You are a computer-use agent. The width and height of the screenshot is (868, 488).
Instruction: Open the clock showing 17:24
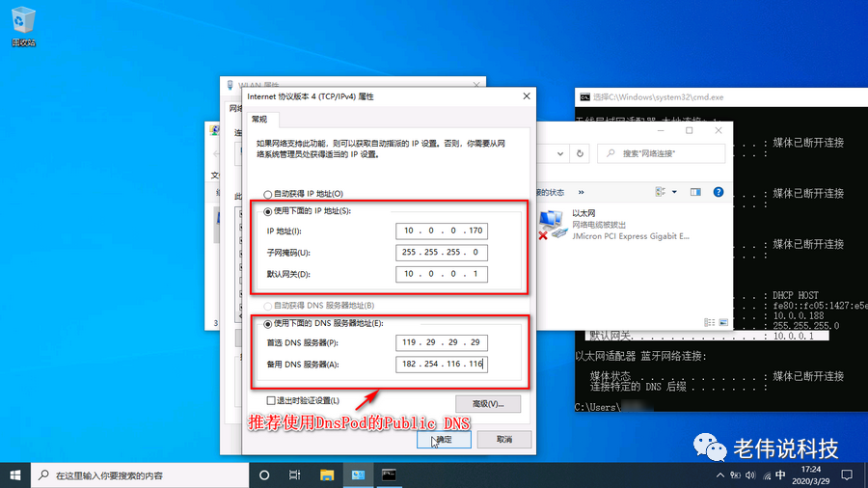click(810, 475)
